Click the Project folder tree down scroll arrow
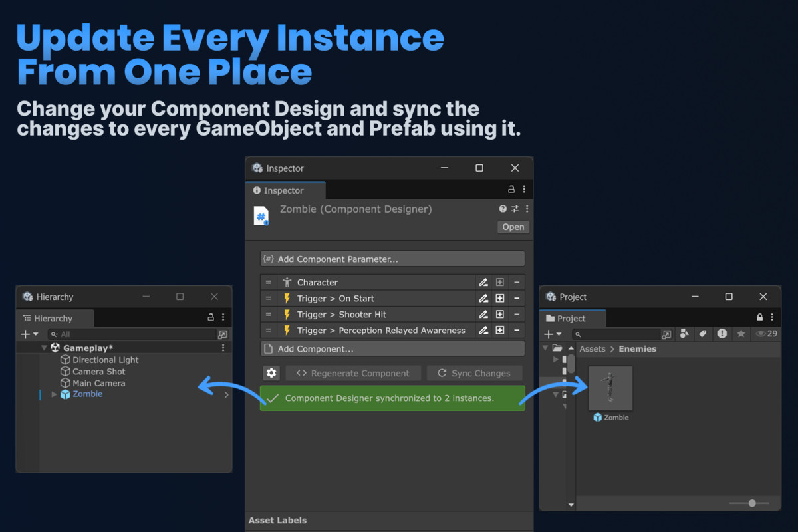Screen dimensions: 798x532 571,505
